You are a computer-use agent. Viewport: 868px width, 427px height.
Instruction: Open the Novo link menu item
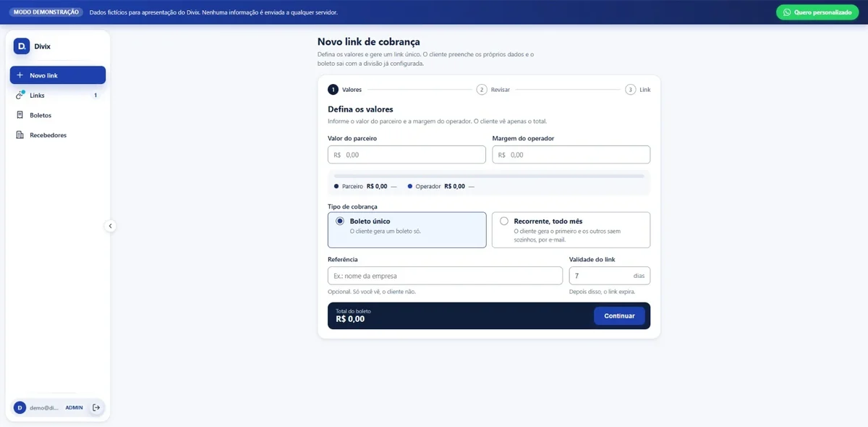point(58,75)
